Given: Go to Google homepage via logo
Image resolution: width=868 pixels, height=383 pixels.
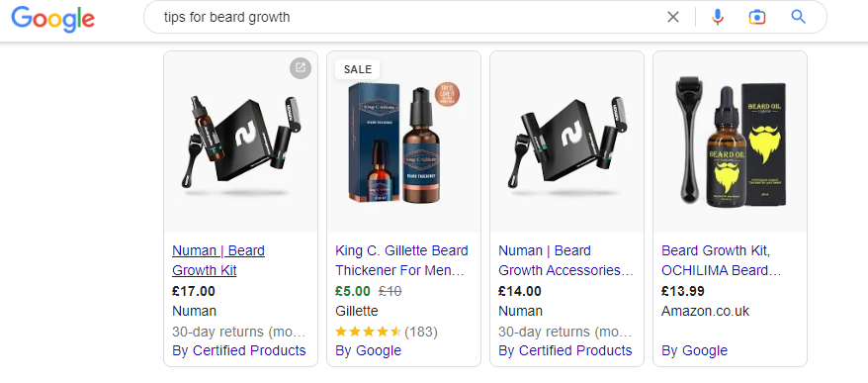Looking at the screenshot, I should 53,20.
